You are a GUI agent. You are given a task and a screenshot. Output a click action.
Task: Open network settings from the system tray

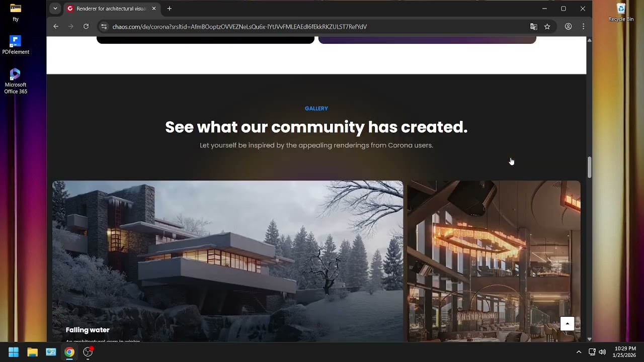592,352
